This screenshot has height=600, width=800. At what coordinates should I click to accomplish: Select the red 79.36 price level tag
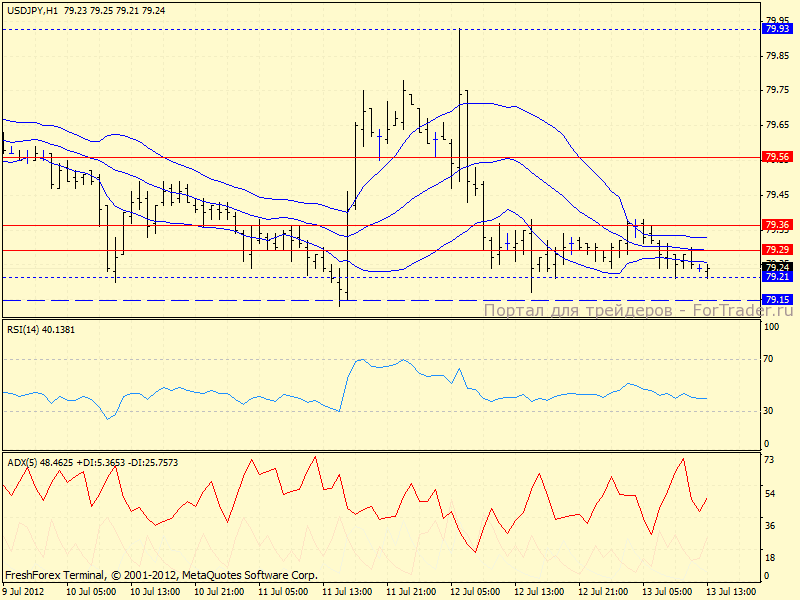tap(777, 225)
